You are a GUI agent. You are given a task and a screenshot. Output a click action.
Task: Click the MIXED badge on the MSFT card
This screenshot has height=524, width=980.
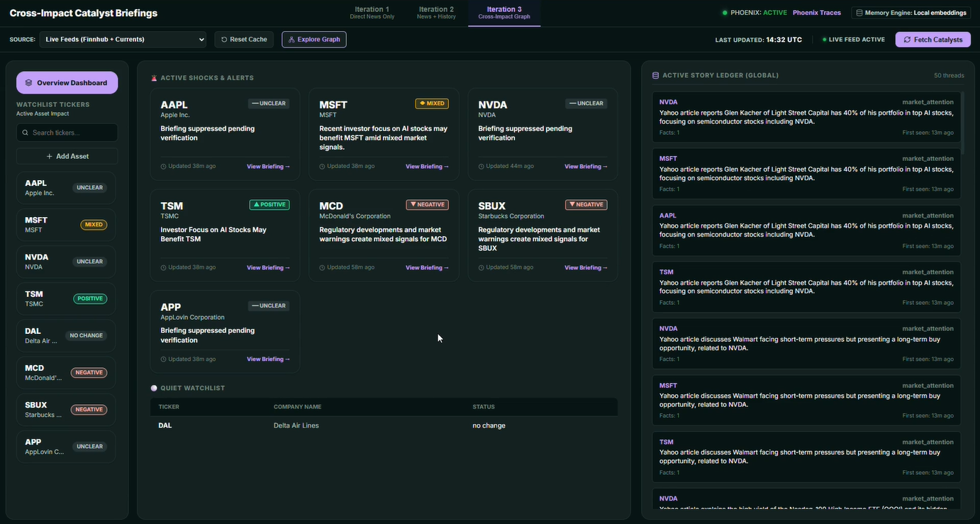(432, 104)
